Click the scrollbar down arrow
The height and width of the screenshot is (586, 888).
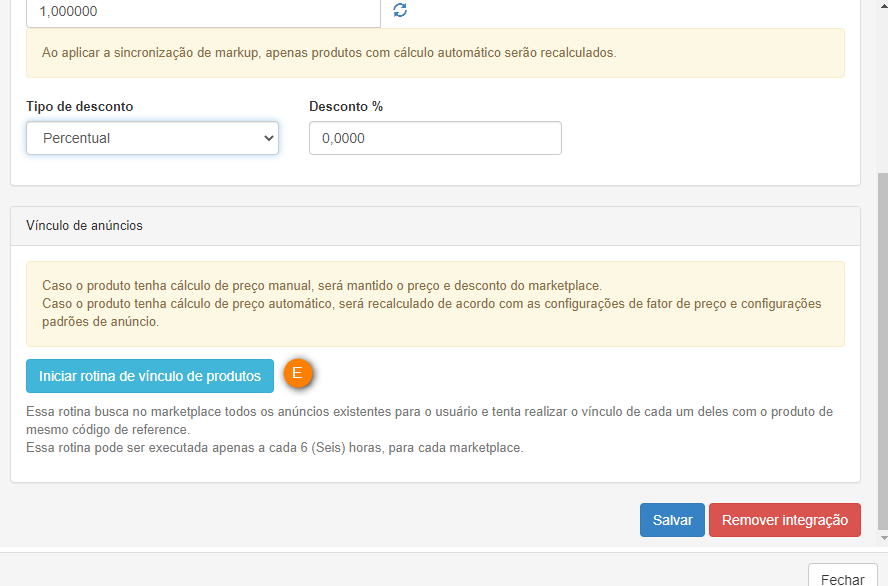coord(883,538)
